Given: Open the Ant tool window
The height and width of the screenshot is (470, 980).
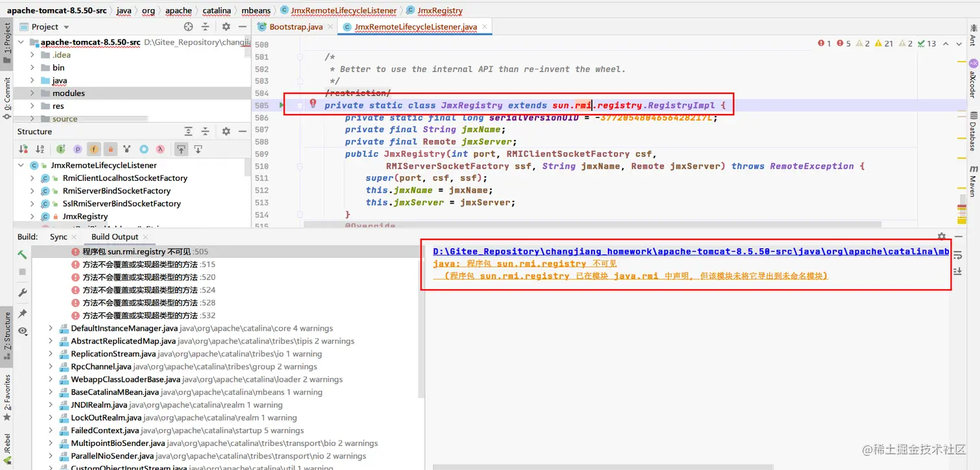Looking at the screenshot, I should 972,36.
